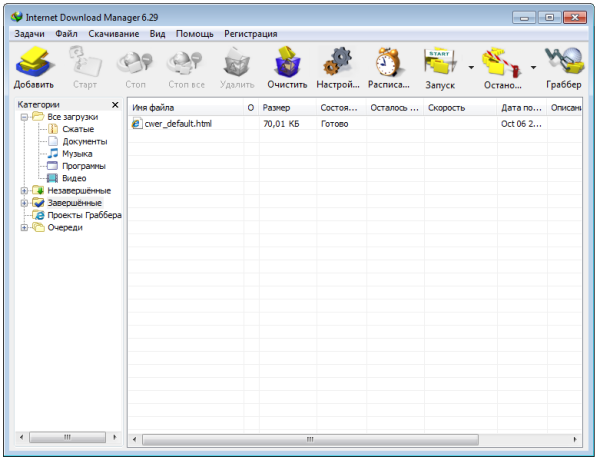This screenshot has height=460, width=600.
Task: Select the Видео category
Action: (x=74, y=178)
